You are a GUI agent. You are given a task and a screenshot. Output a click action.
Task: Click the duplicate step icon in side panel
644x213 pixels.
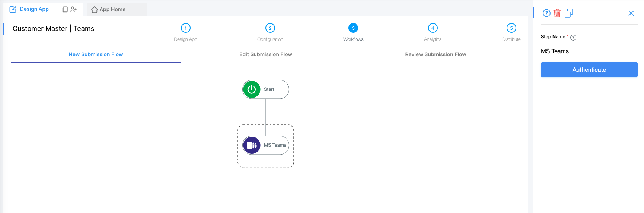[568, 13]
